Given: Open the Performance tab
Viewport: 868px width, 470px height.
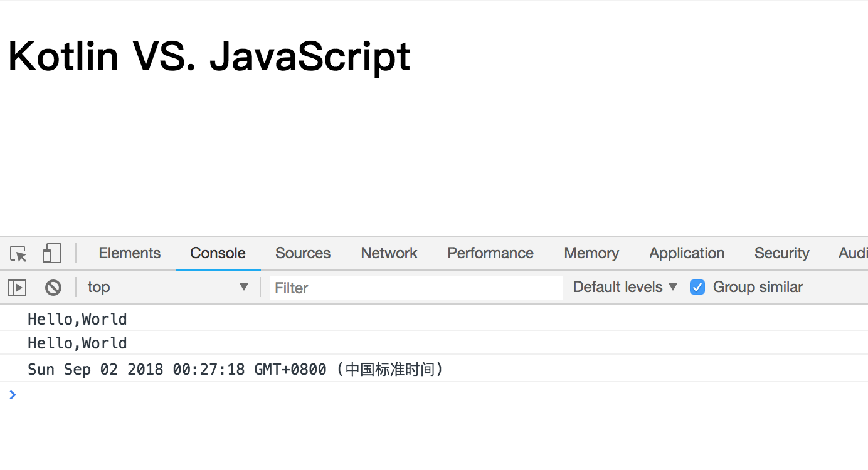Looking at the screenshot, I should [490, 253].
